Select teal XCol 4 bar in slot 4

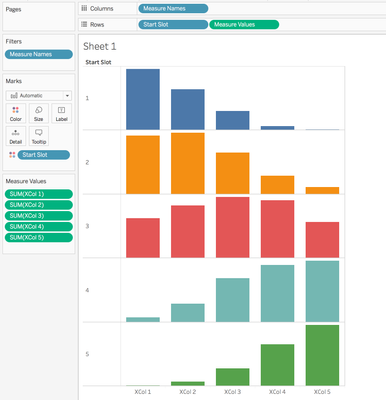(x=277, y=293)
